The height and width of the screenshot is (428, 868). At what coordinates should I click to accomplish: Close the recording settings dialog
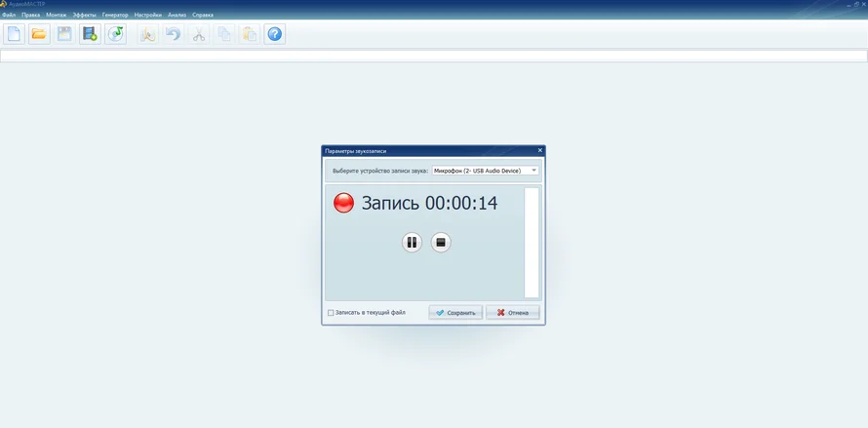tap(540, 150)
